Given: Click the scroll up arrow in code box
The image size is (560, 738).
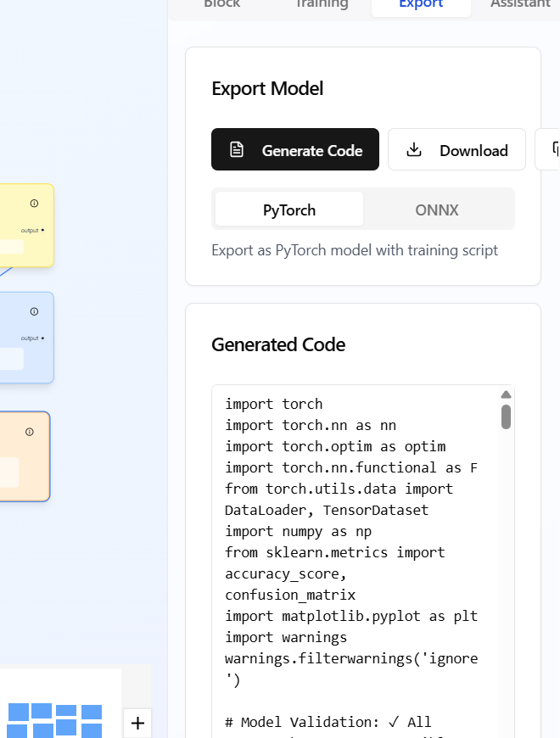Looking at the screenshot, I should (x=506, y=394).
